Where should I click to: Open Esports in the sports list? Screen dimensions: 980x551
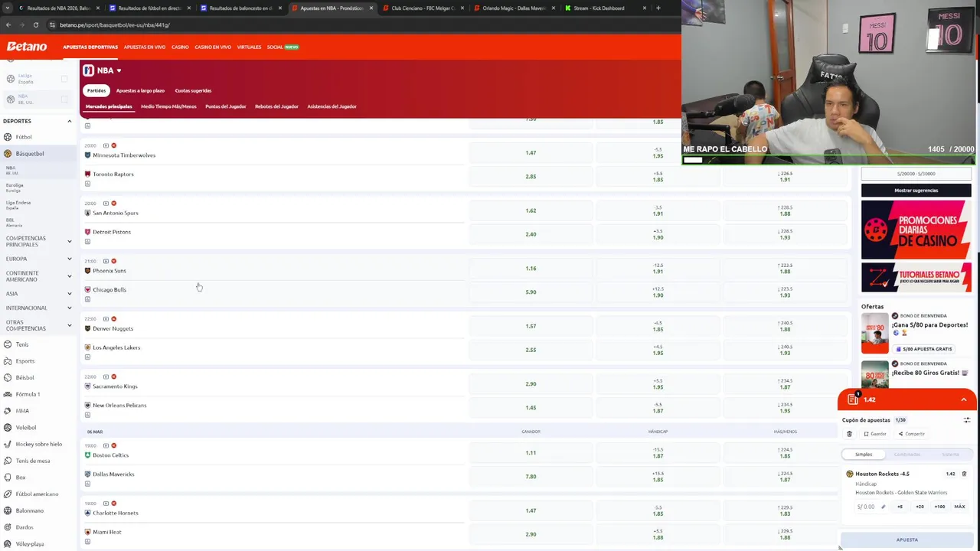click(24, 361)
